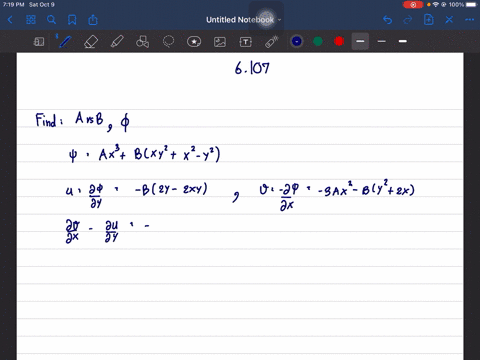The width and height of the screenshot is (480, 360).
Task: Open the search magnifier
Action: 51,20
